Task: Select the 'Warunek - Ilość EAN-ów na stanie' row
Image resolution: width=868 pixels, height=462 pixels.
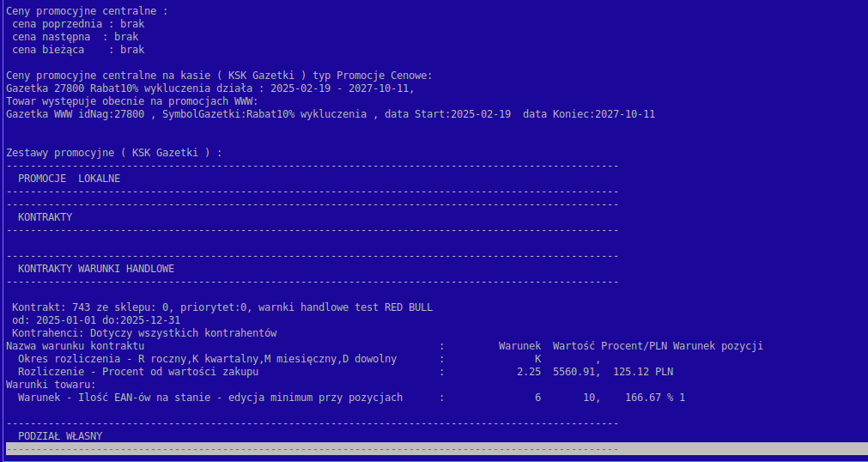Action: coord(209,398)
